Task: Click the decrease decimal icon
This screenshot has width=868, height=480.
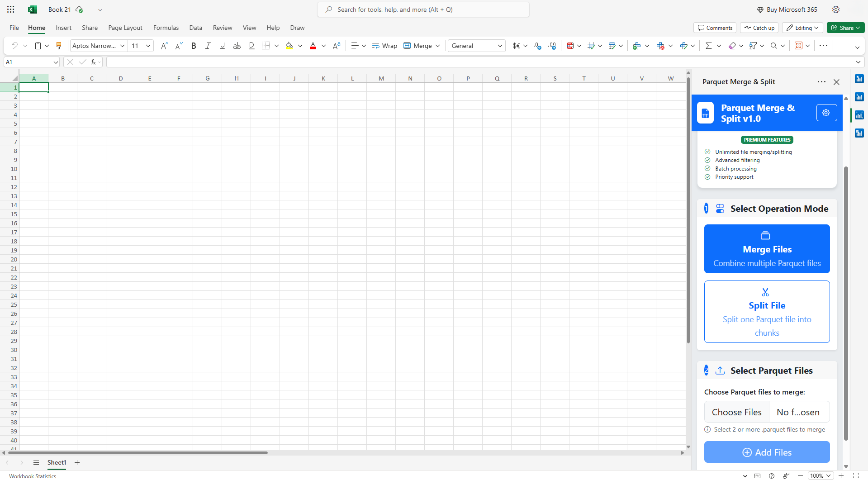Action: pos(538,46)
